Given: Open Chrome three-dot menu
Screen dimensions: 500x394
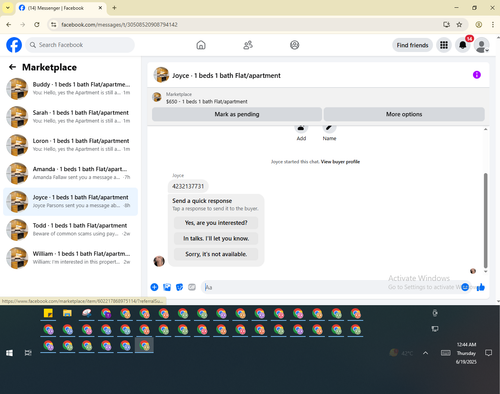Looking at the screenshot, I should 493,25.
